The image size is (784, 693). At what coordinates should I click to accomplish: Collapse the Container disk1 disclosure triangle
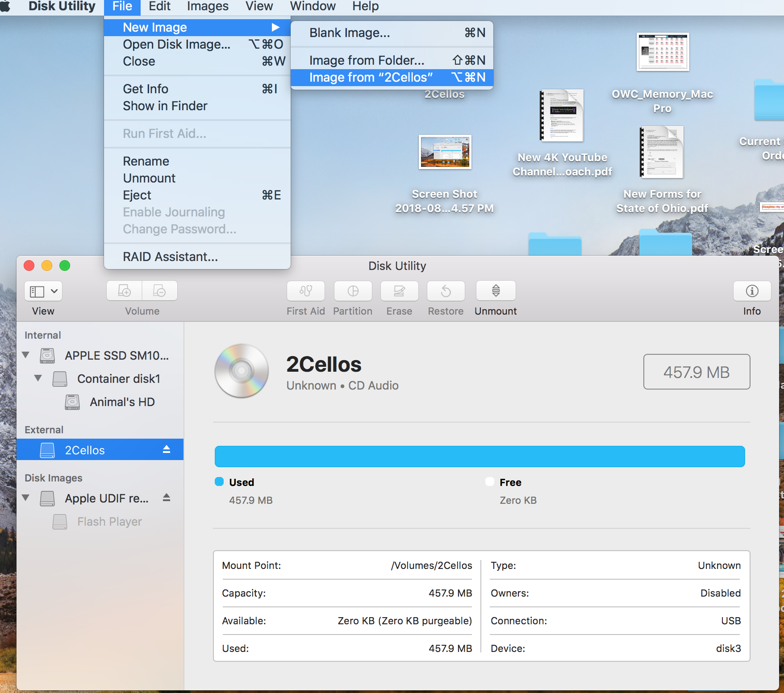pos(38,378)
